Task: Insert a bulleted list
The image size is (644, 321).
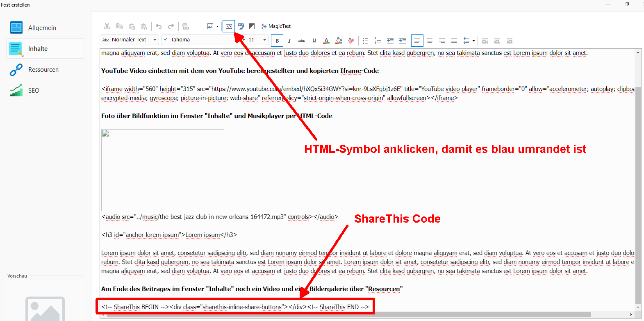Action: pyautogui.click(x=365, y=41)
